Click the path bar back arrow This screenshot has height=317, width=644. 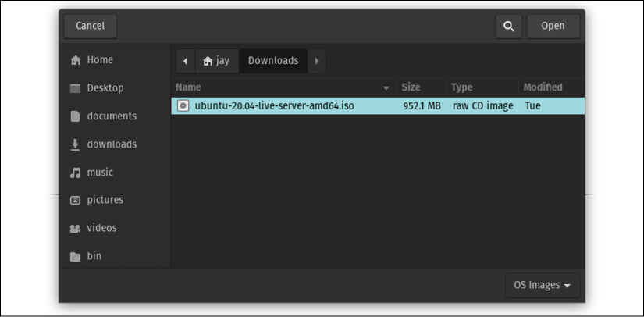[x=186, y=61]
